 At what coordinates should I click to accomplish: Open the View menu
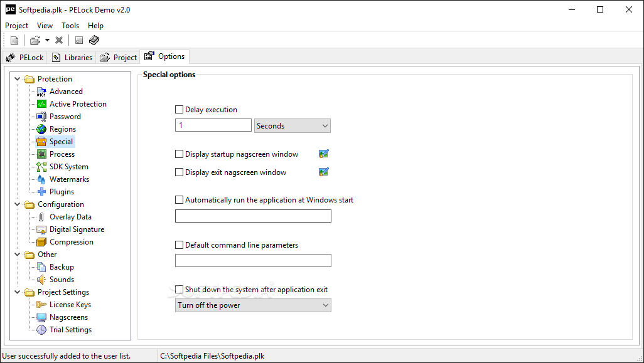coord(45,26)
